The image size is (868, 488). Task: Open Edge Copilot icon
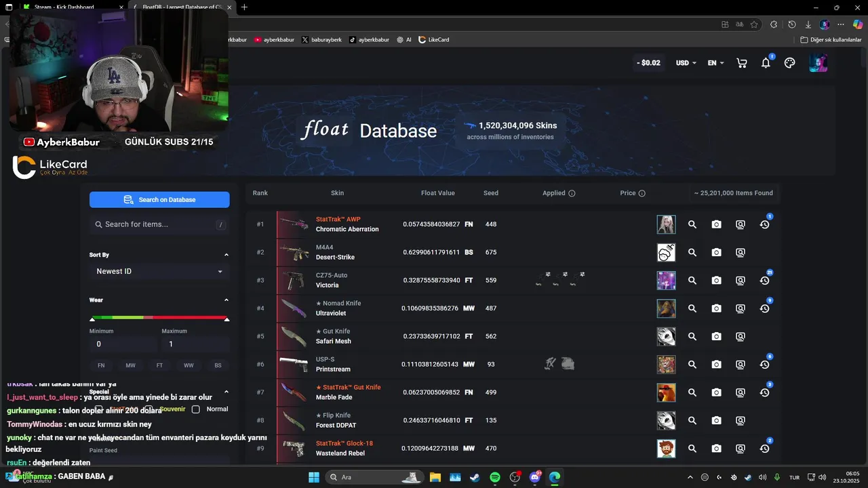point(857,24)
